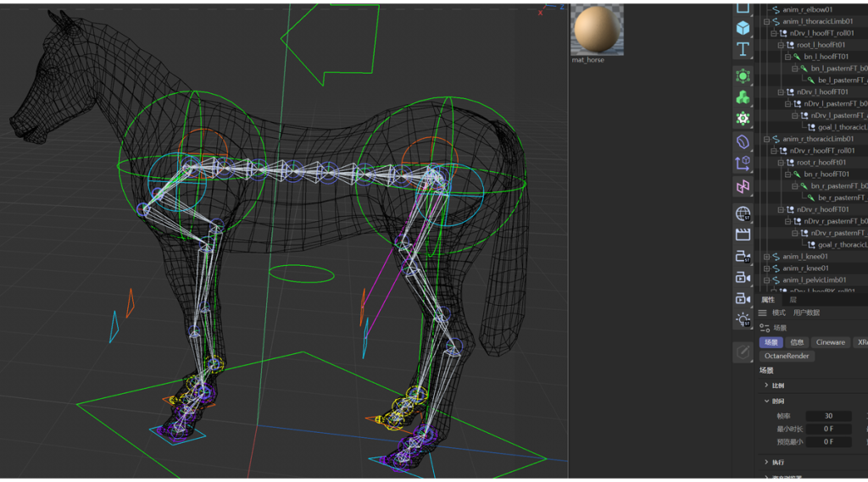Expand the 比例 section
Viewport: 868px width, 482px height.
tap(766, 385)
